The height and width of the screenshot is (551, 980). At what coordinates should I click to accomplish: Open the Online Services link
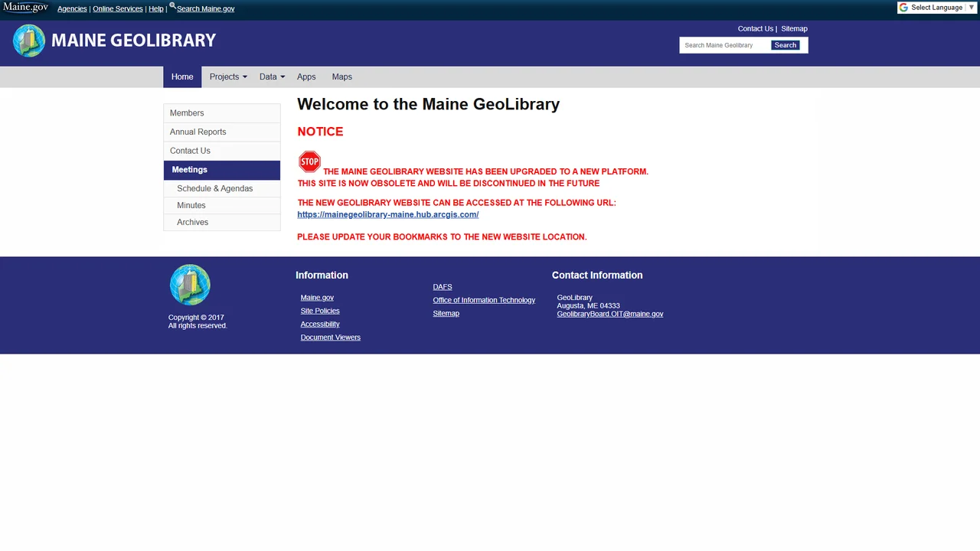(x=118, y=9)
